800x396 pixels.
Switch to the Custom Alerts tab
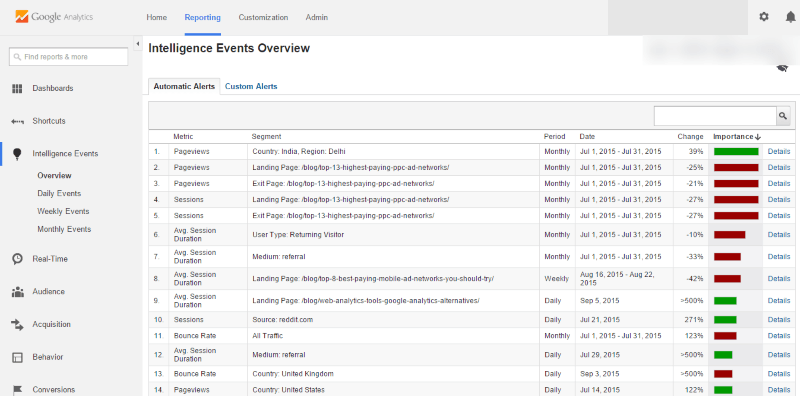coord(251,86)
